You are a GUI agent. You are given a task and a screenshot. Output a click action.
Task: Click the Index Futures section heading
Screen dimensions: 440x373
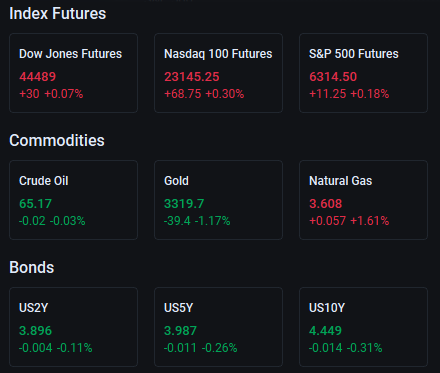(x=58, y=14)
